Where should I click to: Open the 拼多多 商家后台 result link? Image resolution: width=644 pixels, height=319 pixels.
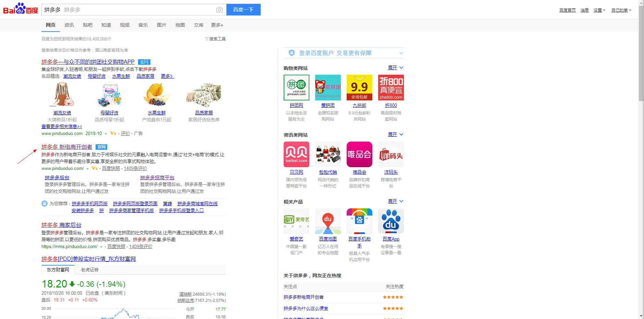(61, 225)
